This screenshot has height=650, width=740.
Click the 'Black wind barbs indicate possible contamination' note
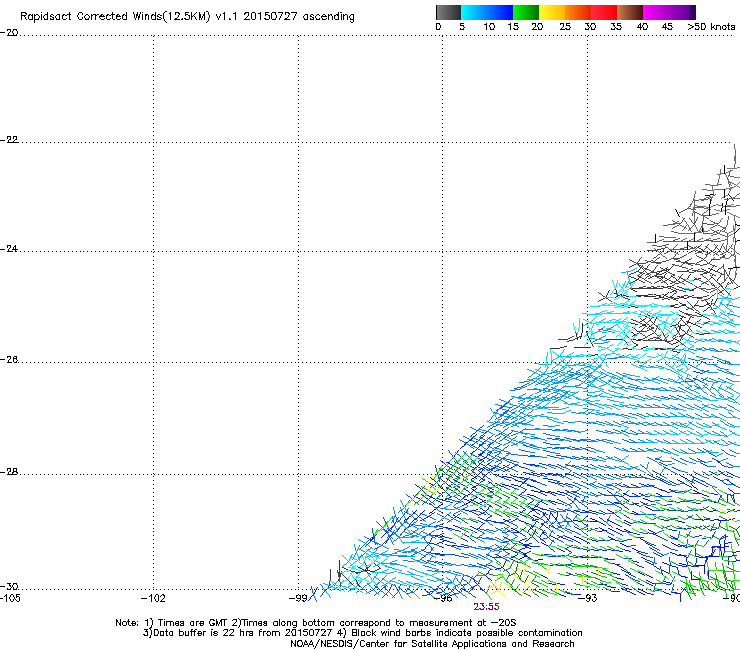(x=467, y=633)
